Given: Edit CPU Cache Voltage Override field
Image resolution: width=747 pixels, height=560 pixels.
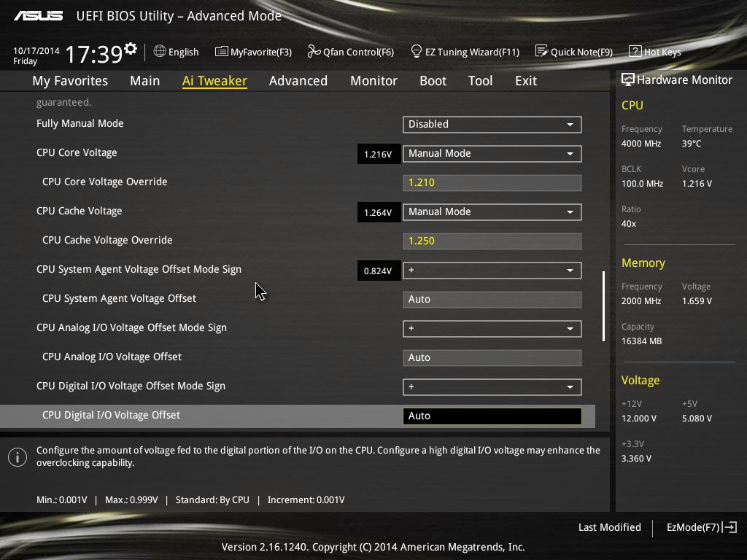Looking at the screenshot, I should [492, 241].
